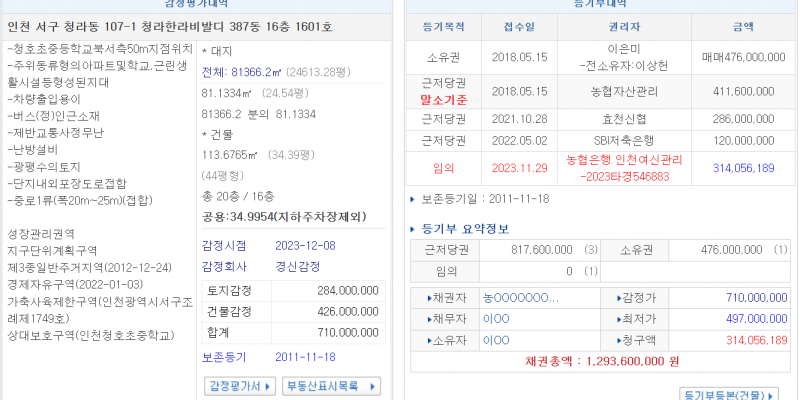Click the bullet arrow beside 보존등기일
The height and width of the screenshot is (400, 800).
coord(414,199)
